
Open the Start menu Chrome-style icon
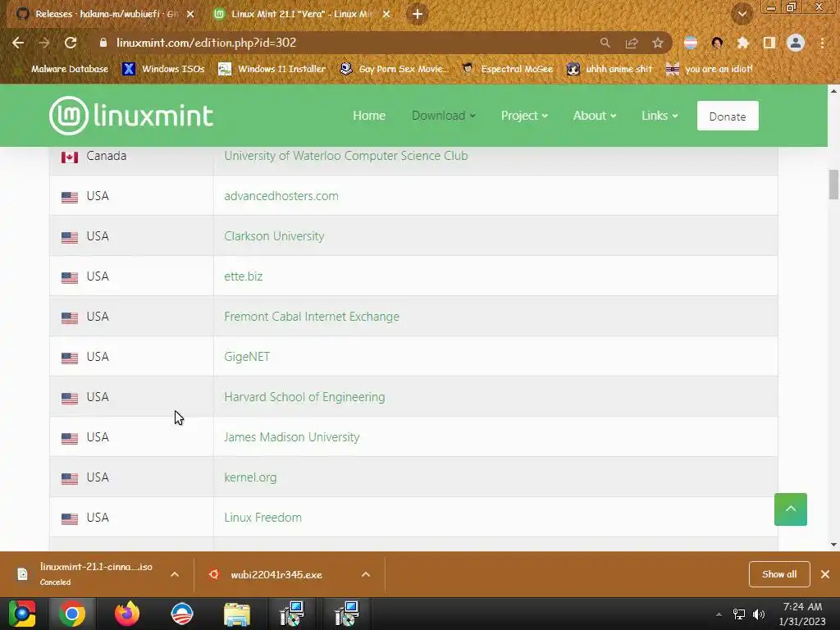[x=22, y=614]
